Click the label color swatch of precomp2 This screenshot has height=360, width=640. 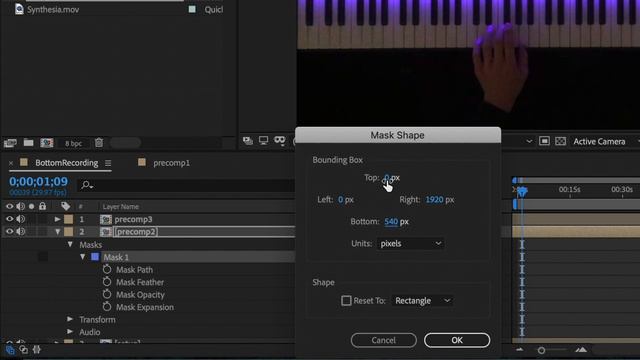pyautogui.click(x=69, y=231)
